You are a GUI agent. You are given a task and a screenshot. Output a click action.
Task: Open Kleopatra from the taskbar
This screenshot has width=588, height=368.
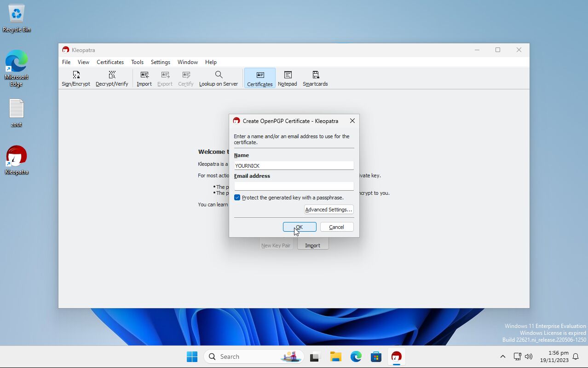(x=396, y=356)
